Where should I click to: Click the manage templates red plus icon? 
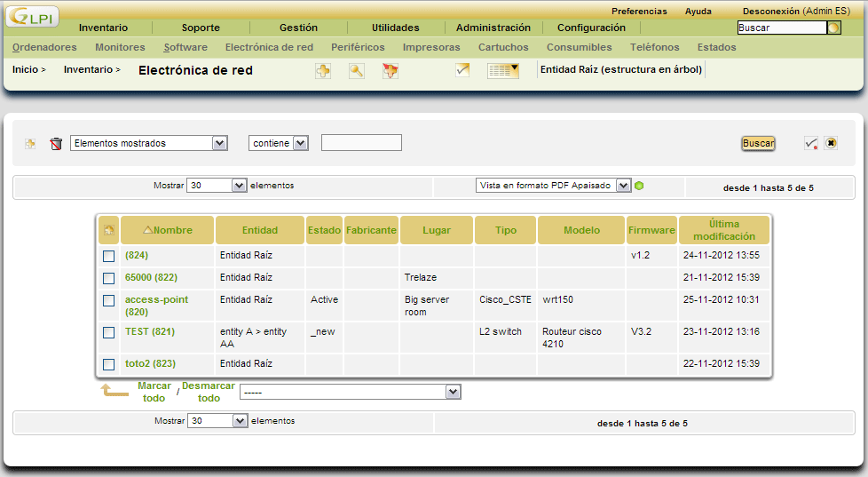[391, 70]
